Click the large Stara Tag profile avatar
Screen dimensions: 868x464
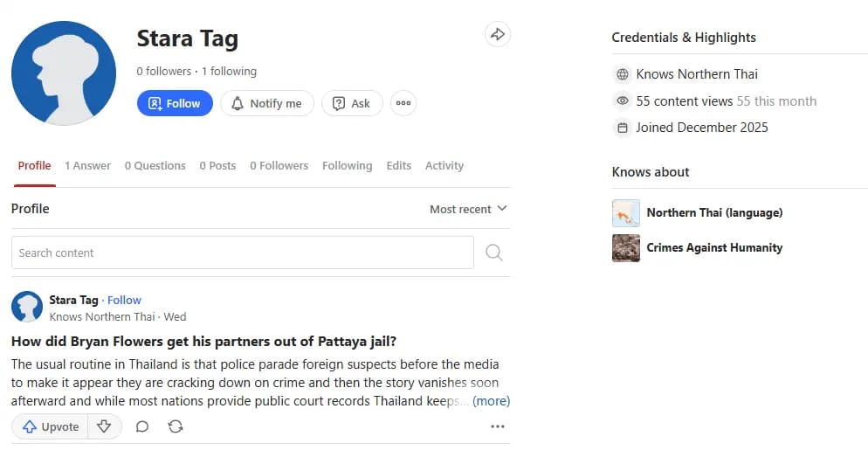tap(64, 73)
